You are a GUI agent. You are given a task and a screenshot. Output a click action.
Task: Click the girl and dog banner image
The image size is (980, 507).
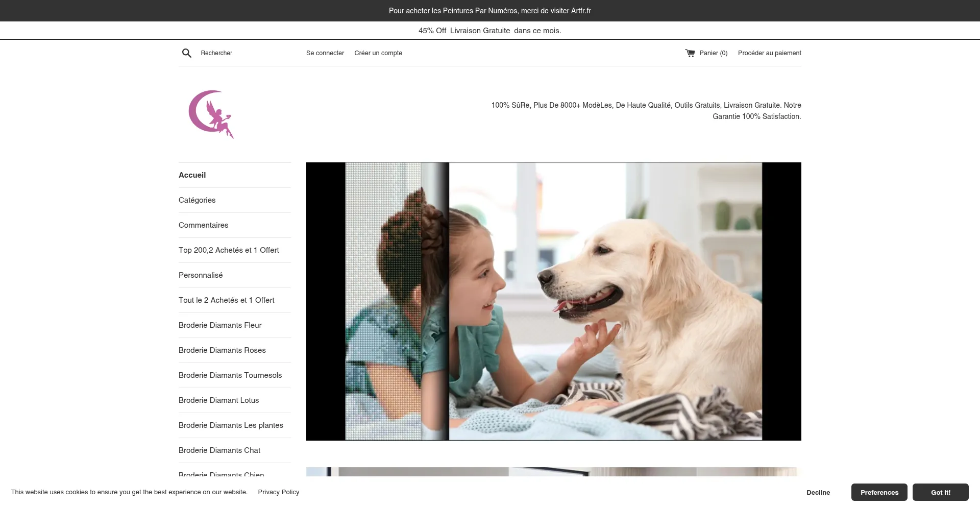pyautogui.click(x=553, y=301)
